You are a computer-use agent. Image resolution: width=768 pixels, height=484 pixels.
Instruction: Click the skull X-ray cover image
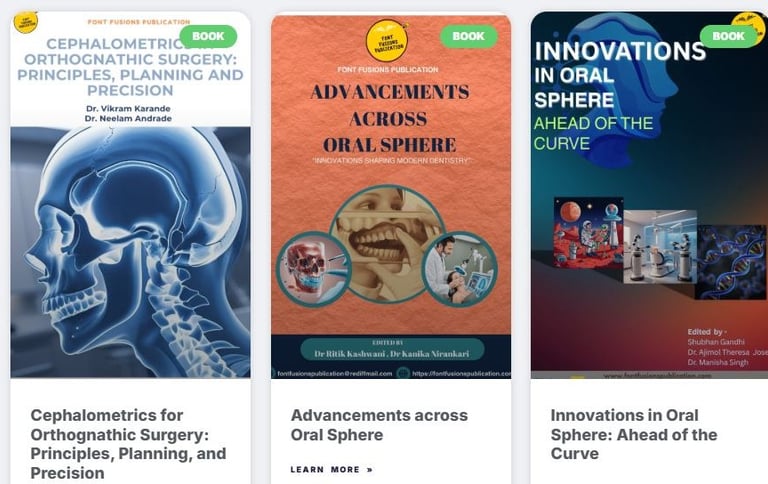click(130, 252)
